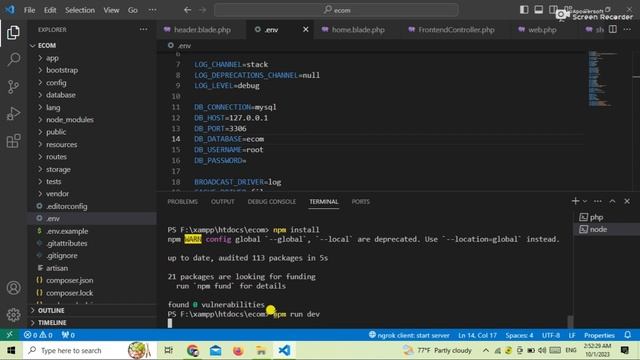Screen dimensions: 640x360
Task: Go back with navigation arrow
Action: click(187, 10)
